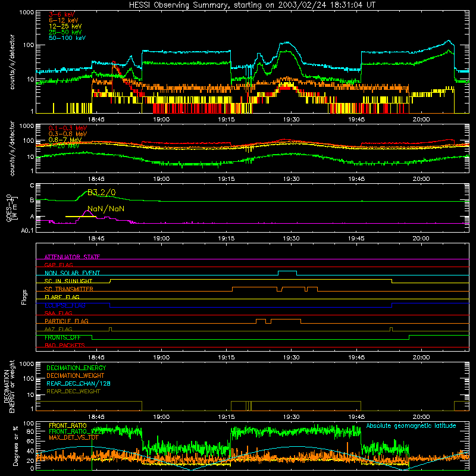476x476 pixels.
Task: Select the SC_IN_SUNLIGHT flag label
Action: (x=68, y=281)
